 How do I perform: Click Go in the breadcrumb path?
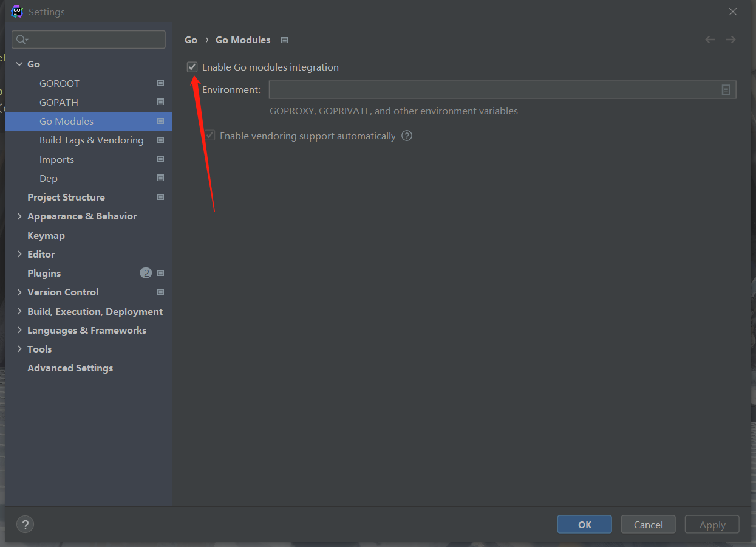coord(191,40)
